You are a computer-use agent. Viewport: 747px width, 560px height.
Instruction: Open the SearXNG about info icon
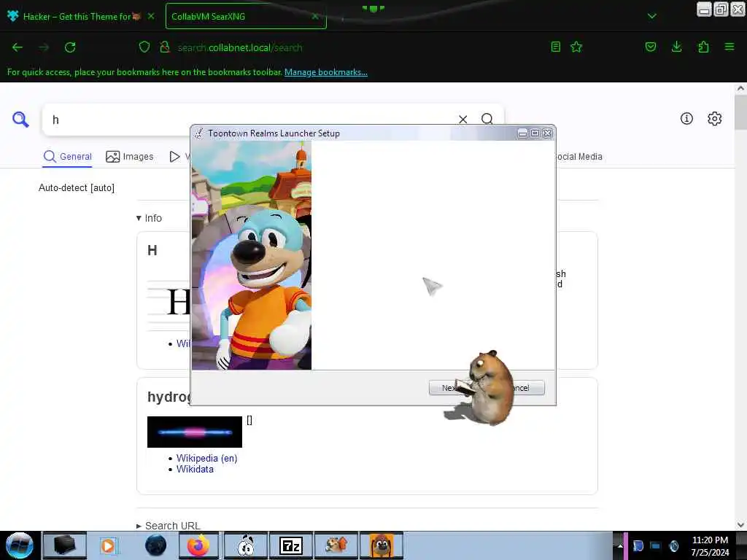pos(686,119)
